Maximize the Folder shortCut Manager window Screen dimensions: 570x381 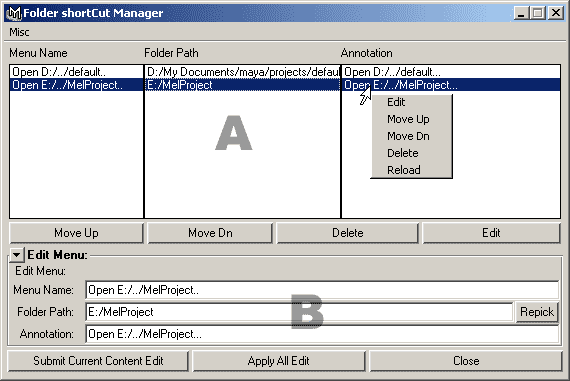pyautogui.click(x=538, y=13)
